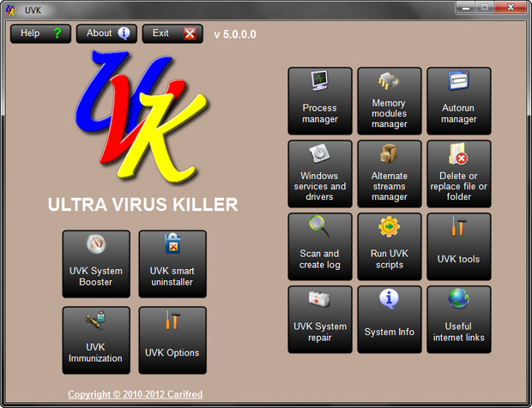The width and height of the screenshot is (532, 408).
Task: Click the Exit button
Action: tap(172, 33)
